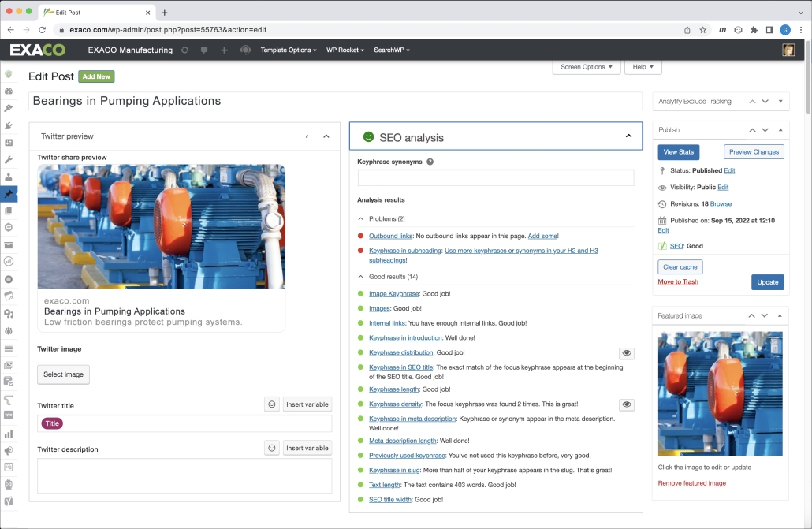Toggle eye highlight for Keyphrase distribution
This screenshot has height=529, width=812.
pos(627,353)
